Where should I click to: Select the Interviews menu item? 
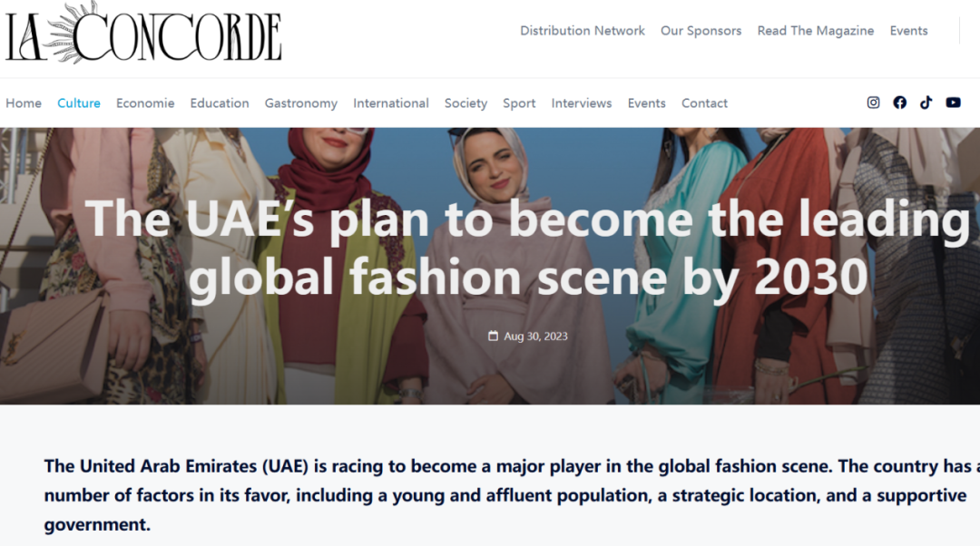(x=582, y=103)
